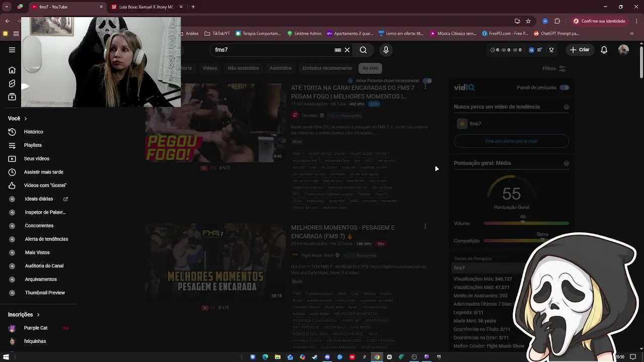Open MELHORES MOMENTOS PESAGEM thumbnail
The image size is (644, 362).
coord(215,262)
